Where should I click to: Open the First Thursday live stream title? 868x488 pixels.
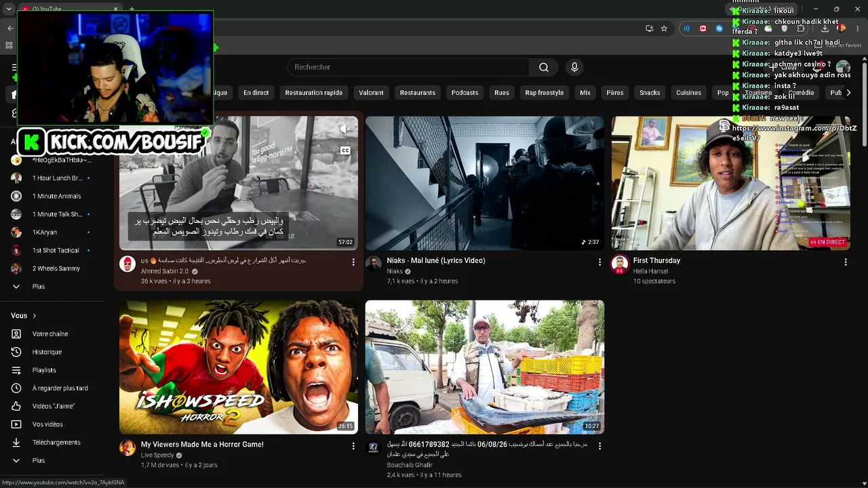coord(656,261)
